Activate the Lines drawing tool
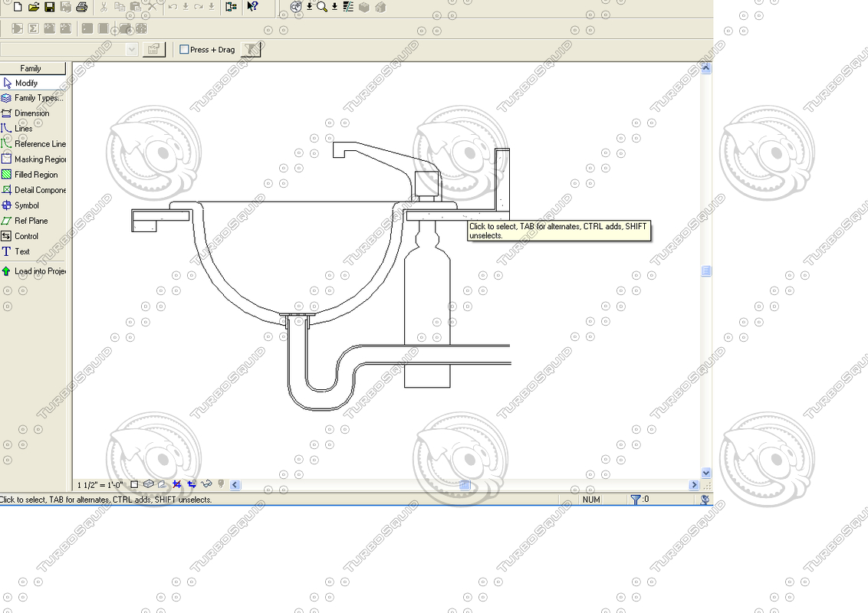This screenshot has height=613, width=868. (23, 128)
